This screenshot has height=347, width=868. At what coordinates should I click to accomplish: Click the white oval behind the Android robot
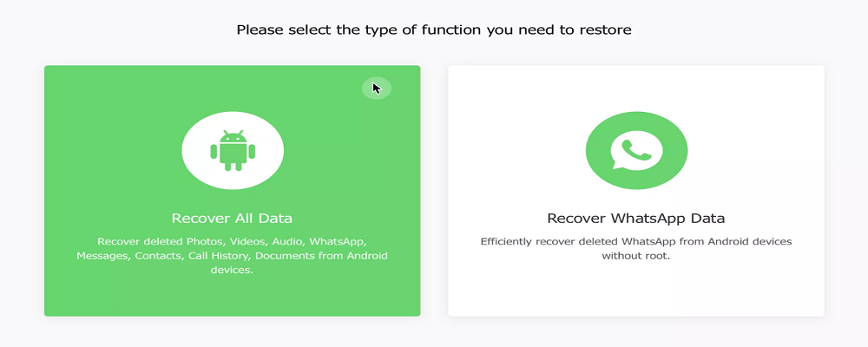click(233, 151)
